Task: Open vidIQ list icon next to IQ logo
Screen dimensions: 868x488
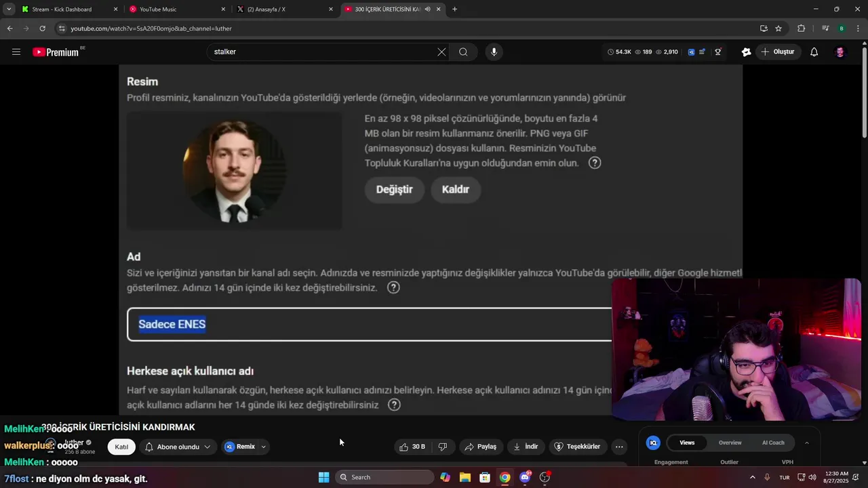Action: click(702, 52)
